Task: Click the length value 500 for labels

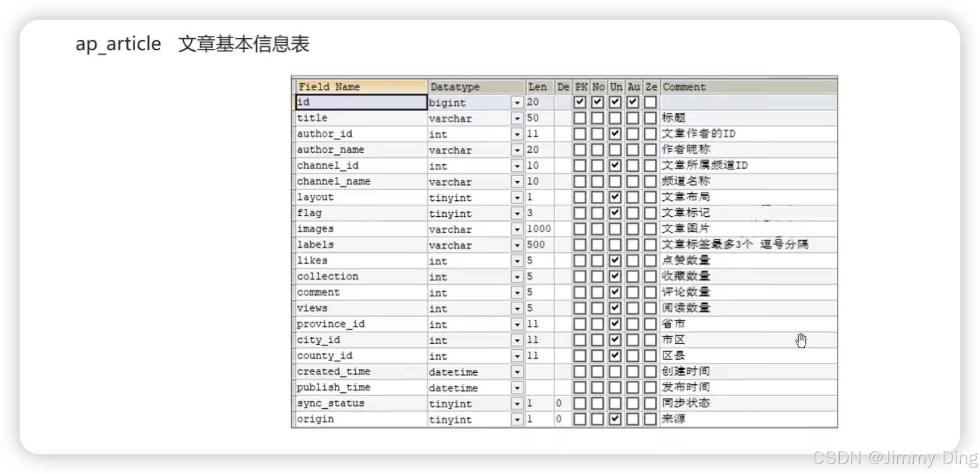Action: pyautogui.click(x=536, y=245)
